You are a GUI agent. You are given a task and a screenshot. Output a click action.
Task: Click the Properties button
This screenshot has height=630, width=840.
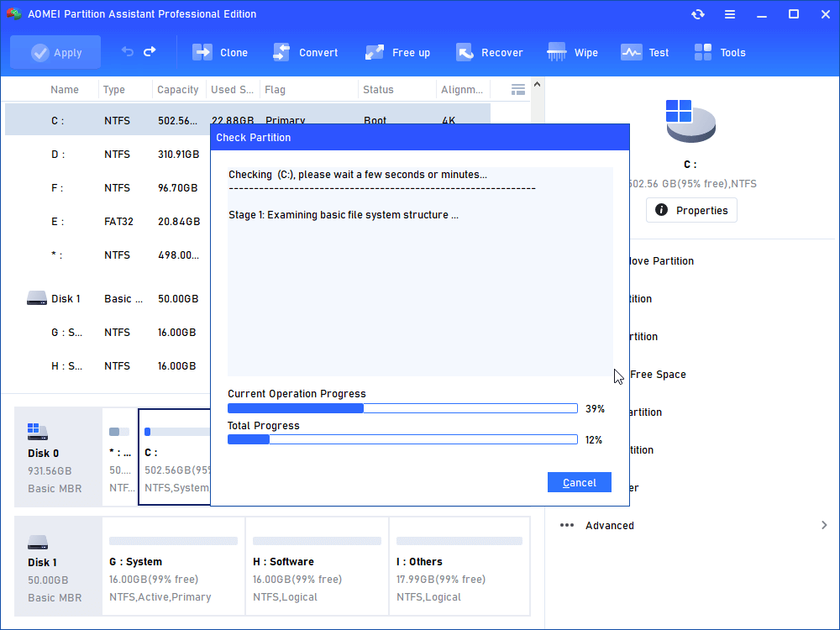point(691,210)
